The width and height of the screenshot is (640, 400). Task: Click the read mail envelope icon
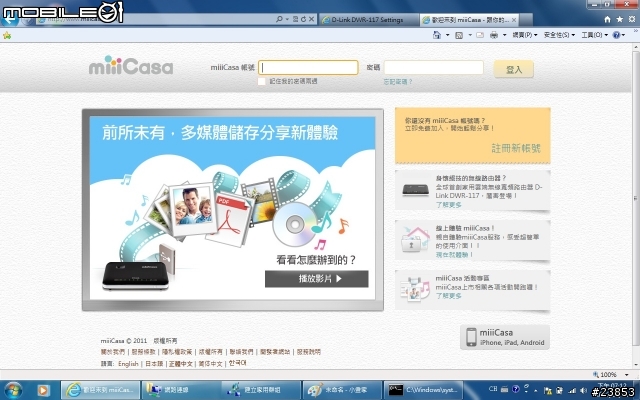click(x=480, y=35)
